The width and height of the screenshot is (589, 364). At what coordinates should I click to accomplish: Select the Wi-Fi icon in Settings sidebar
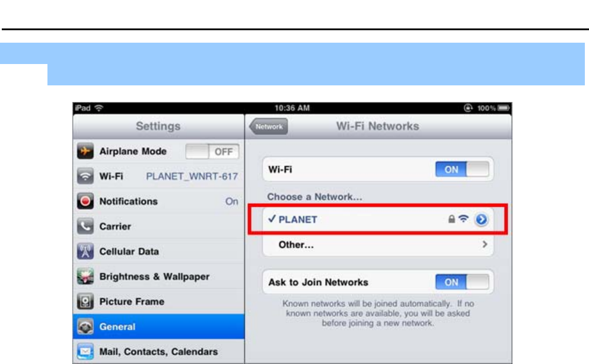tap(85, 176)
